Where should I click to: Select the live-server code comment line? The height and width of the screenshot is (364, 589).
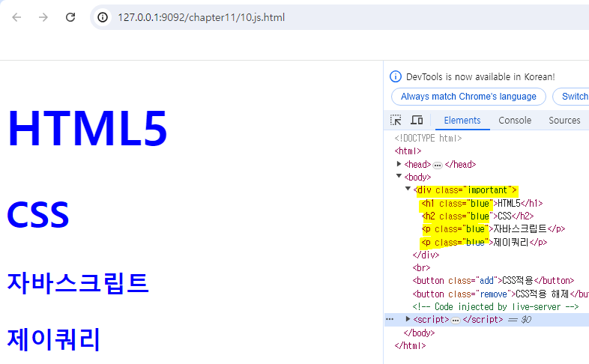click(495, 306)
